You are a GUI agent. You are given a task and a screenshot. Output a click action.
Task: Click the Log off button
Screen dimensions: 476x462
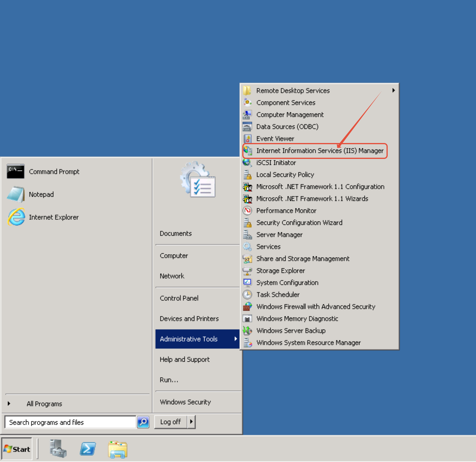(x=171, y=422)
